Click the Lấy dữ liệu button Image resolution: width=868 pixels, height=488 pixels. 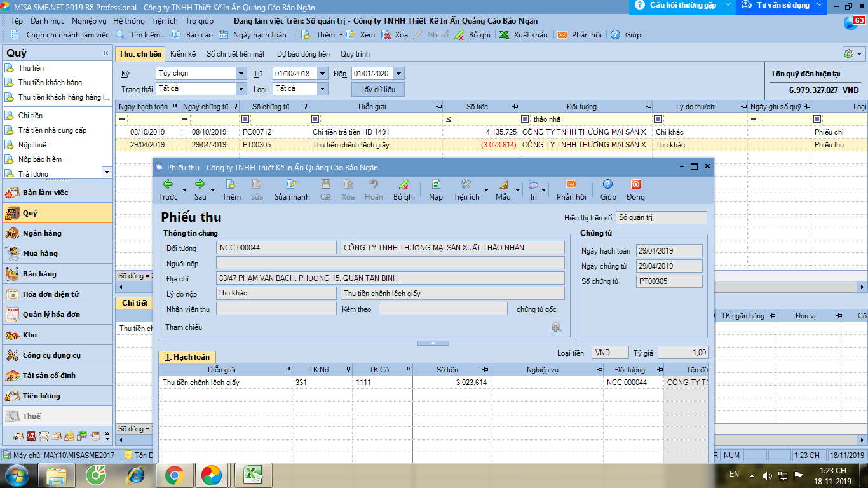click(377, 90)
